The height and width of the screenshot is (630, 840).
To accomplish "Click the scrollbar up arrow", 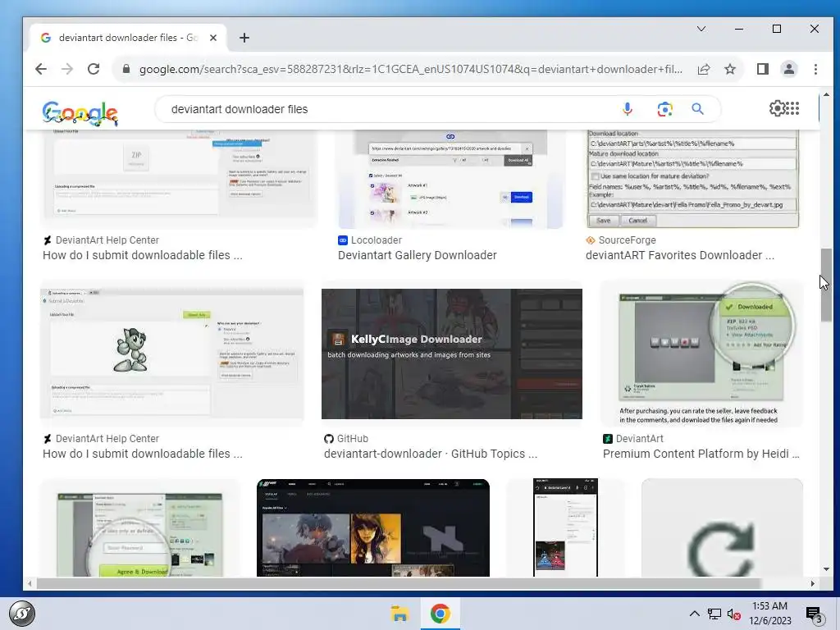I will click(826, 95).
